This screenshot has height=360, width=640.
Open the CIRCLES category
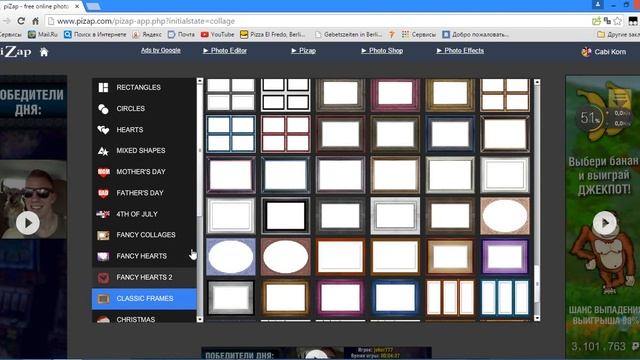[131, 109]
